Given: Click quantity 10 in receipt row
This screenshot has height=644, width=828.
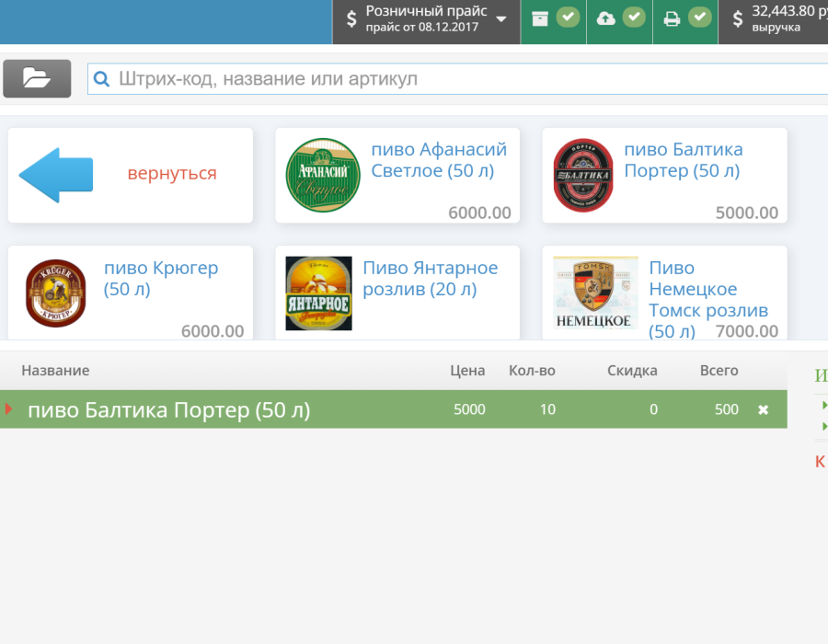Looking at the screenshot, I should pyautogui.click(x=547, y=409).
